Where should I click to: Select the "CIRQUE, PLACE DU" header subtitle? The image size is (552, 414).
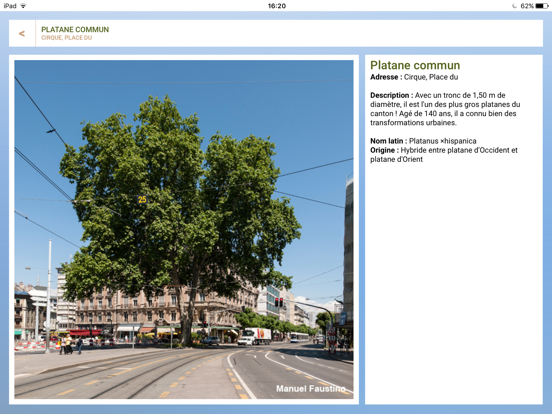point(67,38)
